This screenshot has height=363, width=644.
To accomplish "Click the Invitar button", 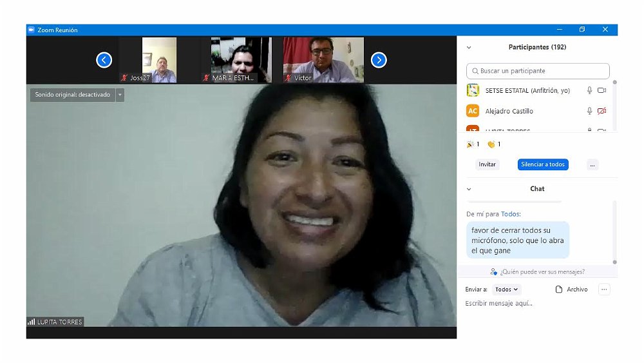I will 488,164.
